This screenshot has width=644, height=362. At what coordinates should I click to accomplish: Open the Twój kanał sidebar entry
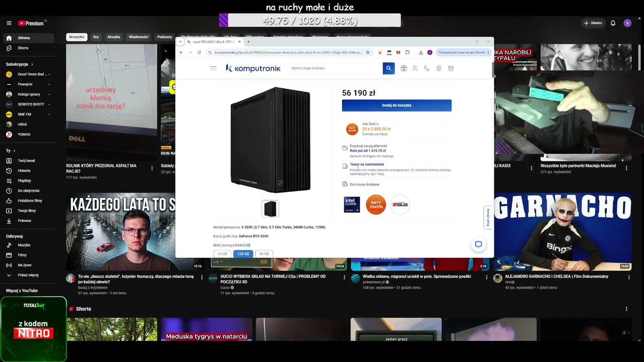click(x=26, y=160)
